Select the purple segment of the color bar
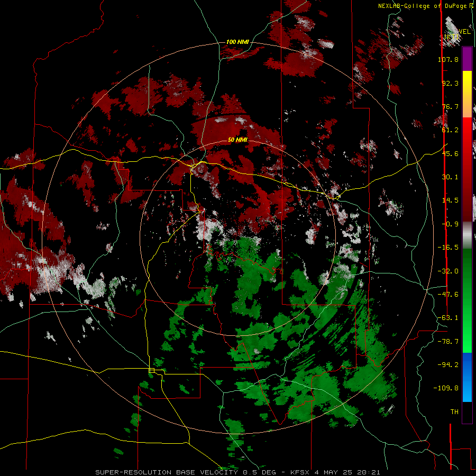 point(467,59)
